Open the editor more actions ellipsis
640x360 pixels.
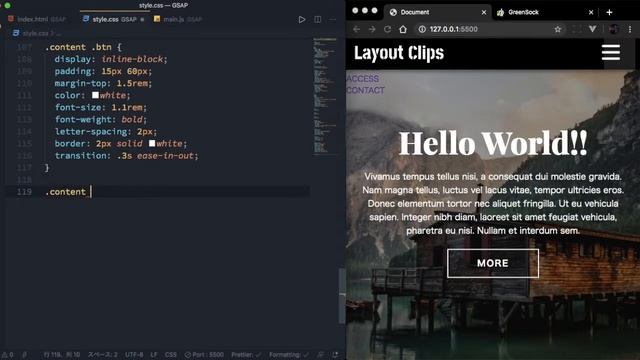click(333, 19)
